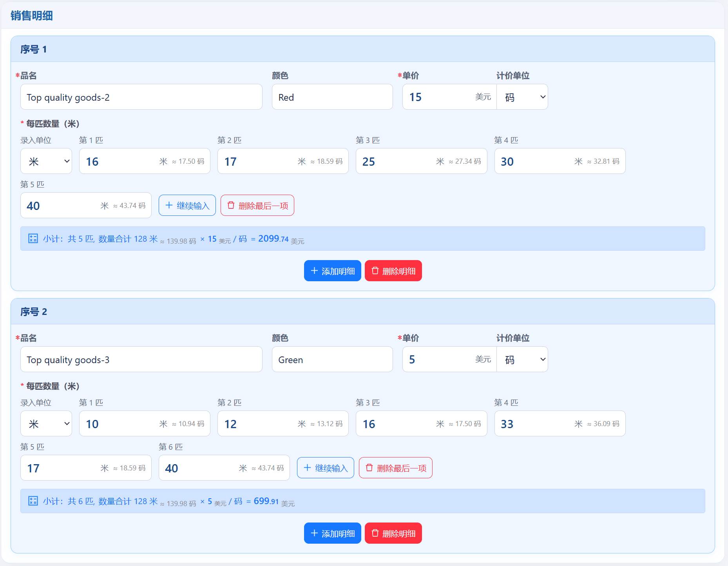Click the color field containing Red
The width and height of the screenshot is (728, 566).
pyautogui.click(x=332, y=97)
